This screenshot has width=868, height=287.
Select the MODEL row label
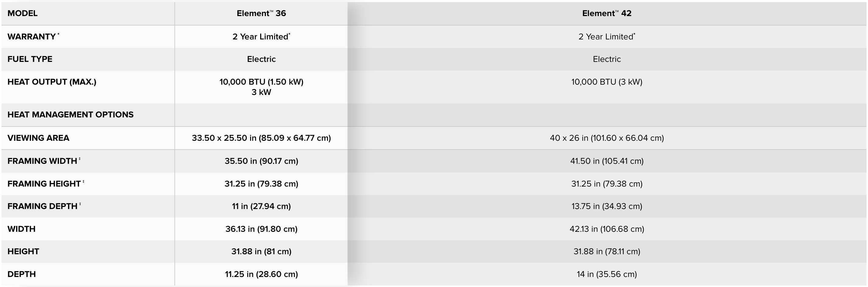pos(22,13)
